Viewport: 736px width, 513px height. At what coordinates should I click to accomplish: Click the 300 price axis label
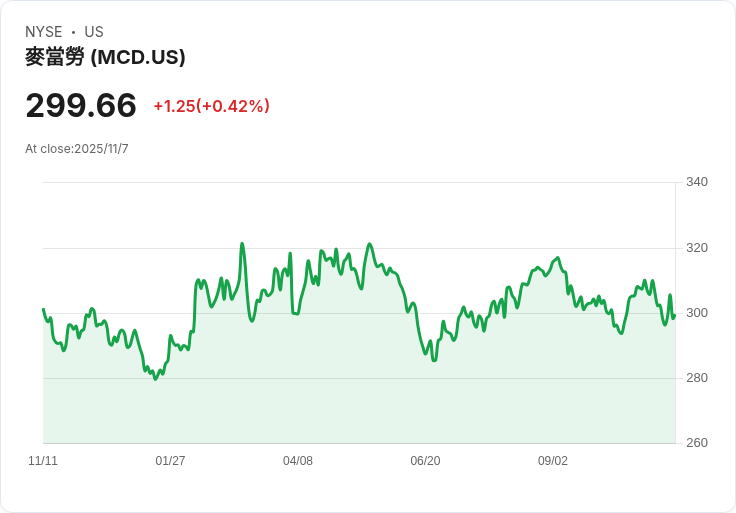point(697,313)
